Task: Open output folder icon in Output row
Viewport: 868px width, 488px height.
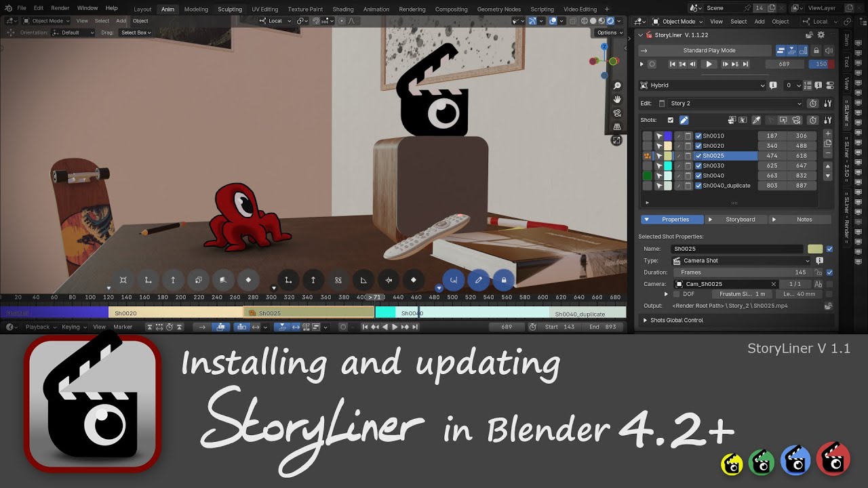Action: 829,306
